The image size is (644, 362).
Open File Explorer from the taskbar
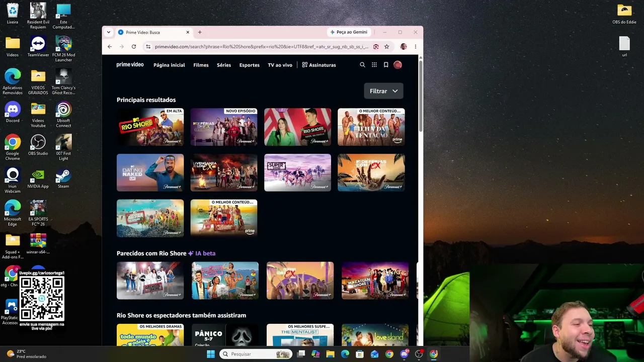330,354
